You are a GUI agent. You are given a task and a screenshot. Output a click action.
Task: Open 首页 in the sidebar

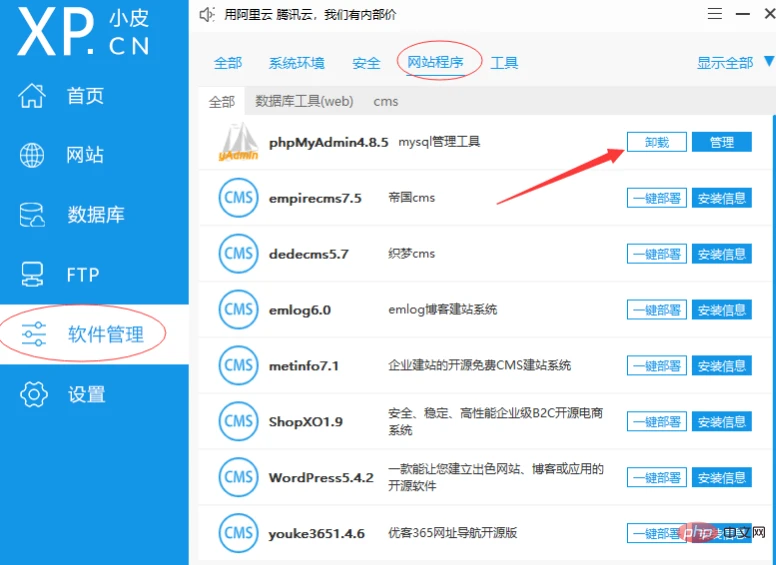click(x=94, y=95)
